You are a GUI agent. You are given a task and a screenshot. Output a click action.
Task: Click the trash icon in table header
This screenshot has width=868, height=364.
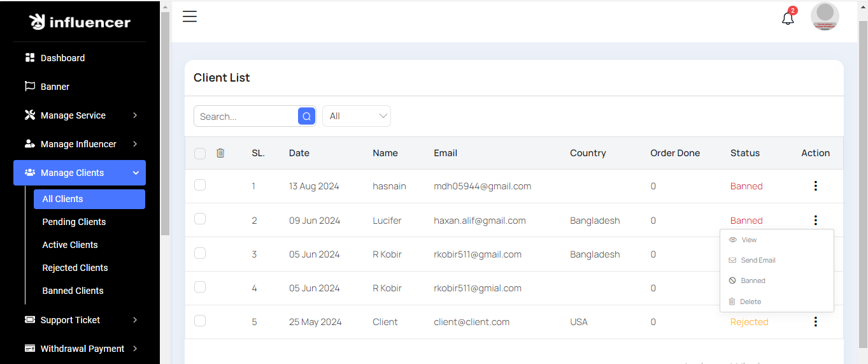point(220,153)
